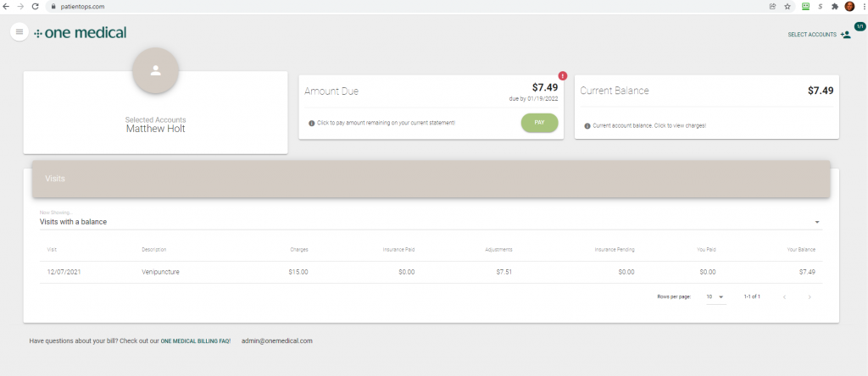Click the add-person Select Accounts icon
868x376 pixels.
[845, 34]
